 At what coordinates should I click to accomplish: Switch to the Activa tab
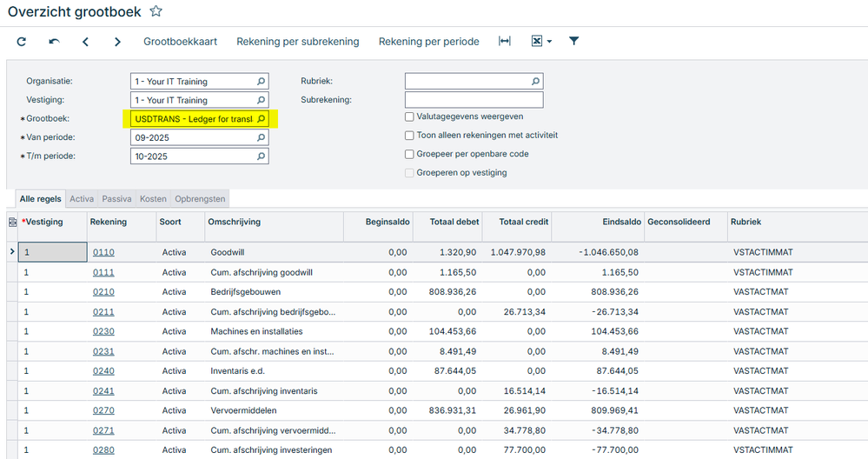coord(82,199)
